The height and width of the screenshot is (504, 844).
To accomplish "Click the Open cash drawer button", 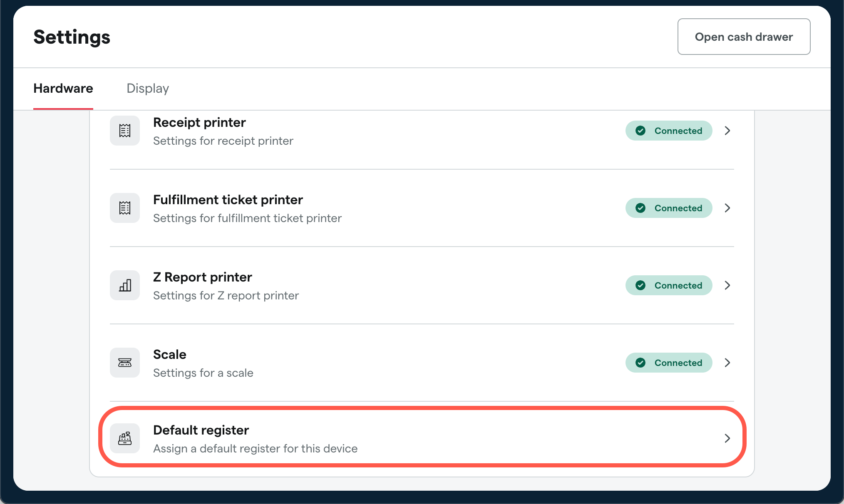I will point(744,37).
